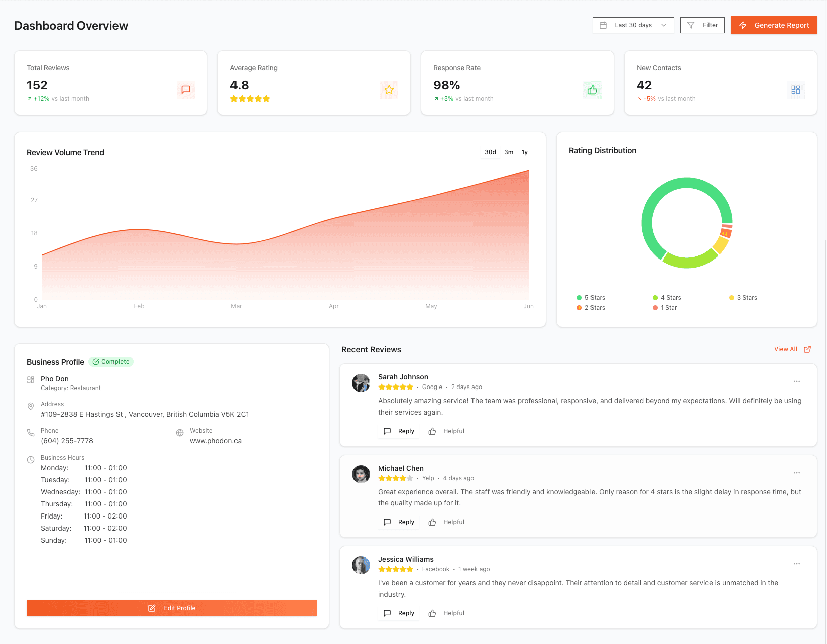The height and width of the screenshot is (644, 827).
Task: Select the 1y chart range tab
Action: tap(524, 152)
